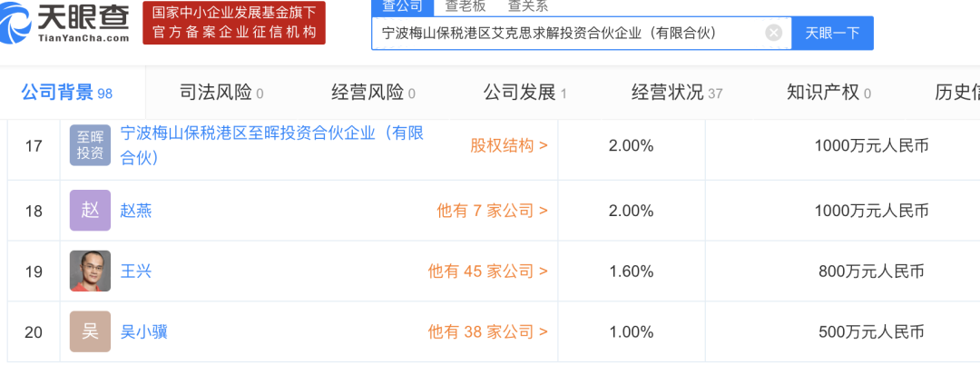Screen dimensions: 980x375
Task: Switch to the 经营风险 tab
Action: (x=374, y=93)
